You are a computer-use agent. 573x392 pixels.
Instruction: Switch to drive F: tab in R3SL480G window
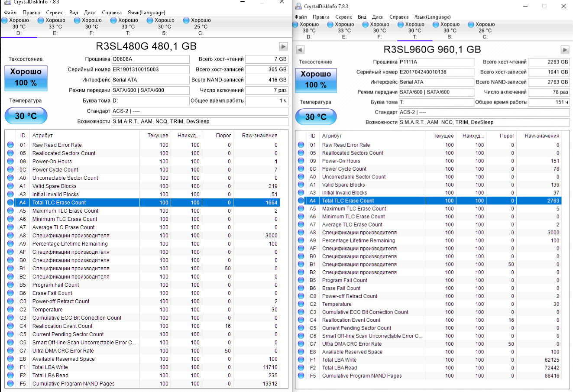[x=92, y=26]
